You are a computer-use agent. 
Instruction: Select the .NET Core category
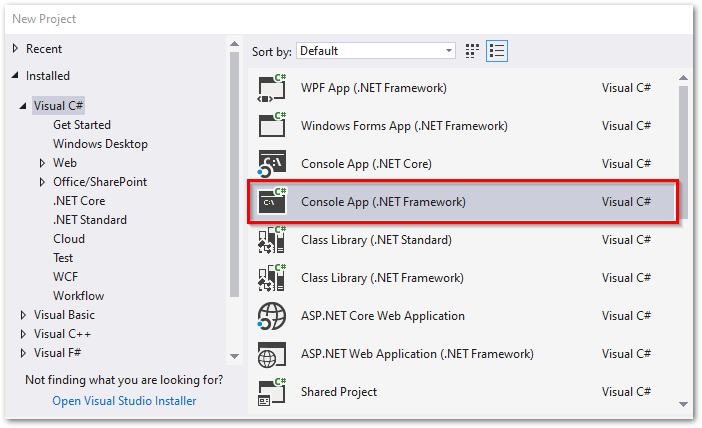click(79, 201)
